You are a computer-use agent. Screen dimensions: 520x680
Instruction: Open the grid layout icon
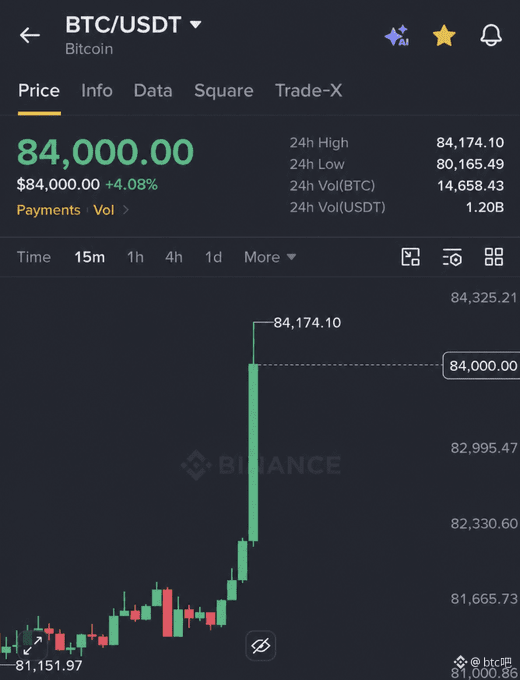494,257
